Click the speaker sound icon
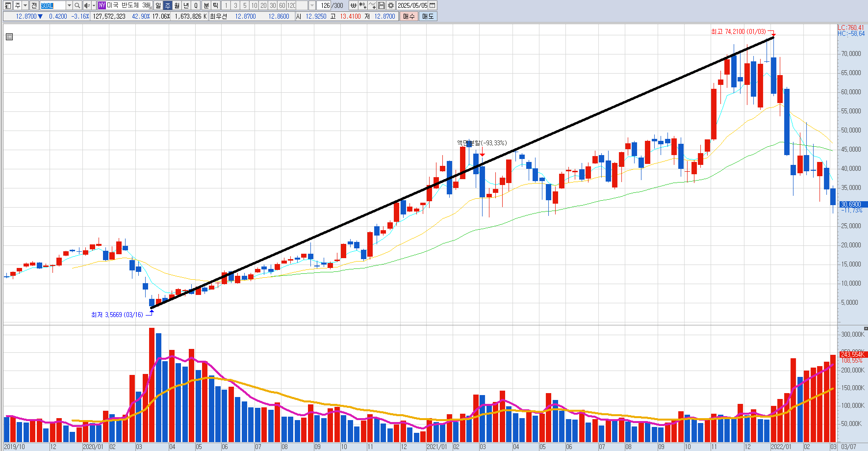 [x=87, y=5]
